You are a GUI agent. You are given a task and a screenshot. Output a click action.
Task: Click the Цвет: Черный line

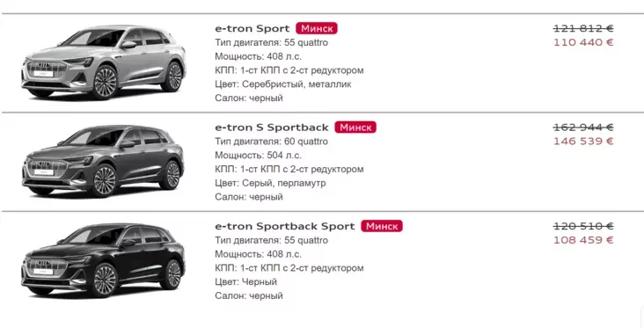pos(245,282)
